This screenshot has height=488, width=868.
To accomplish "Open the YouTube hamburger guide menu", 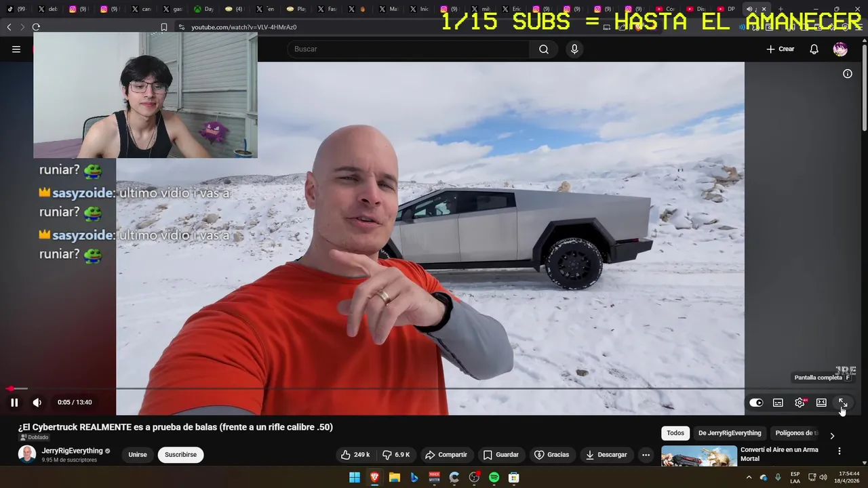I will point(16,49).
